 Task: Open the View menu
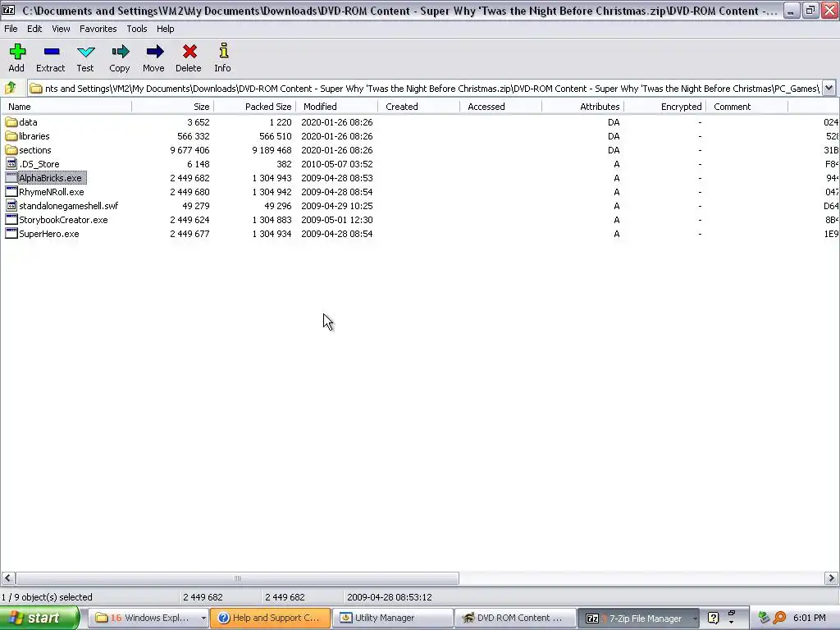(61, 29)
